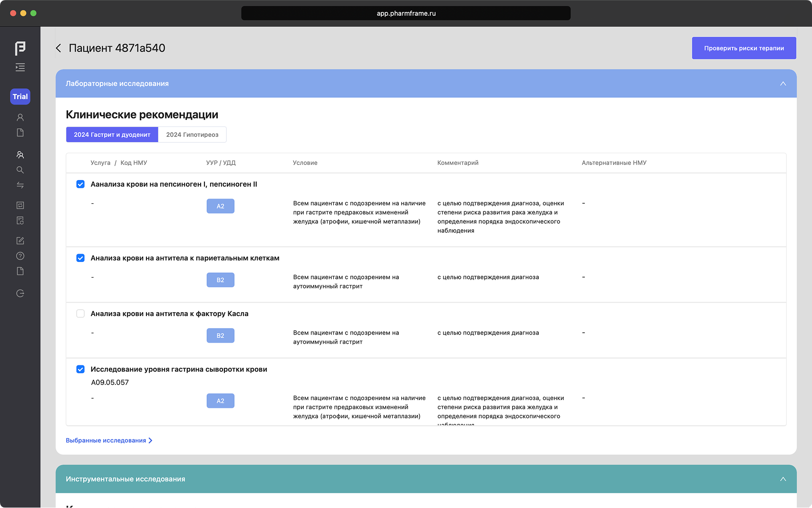812x508 pixels.
Task: Click the edit note pencil icon in sidebar
Action: point(20,241)
